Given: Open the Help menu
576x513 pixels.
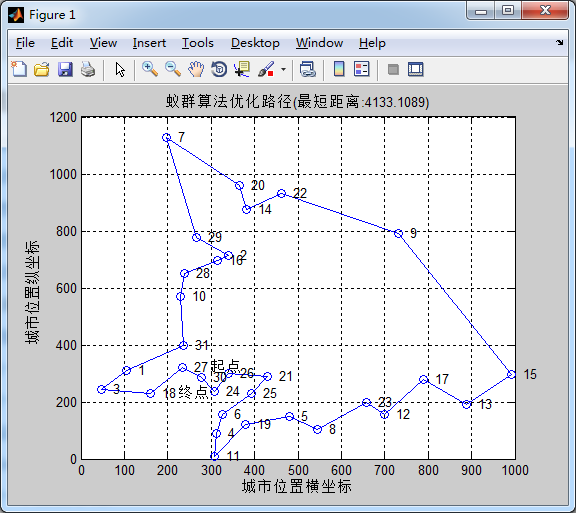Looking at the screenshot, I should pos(372,43).
